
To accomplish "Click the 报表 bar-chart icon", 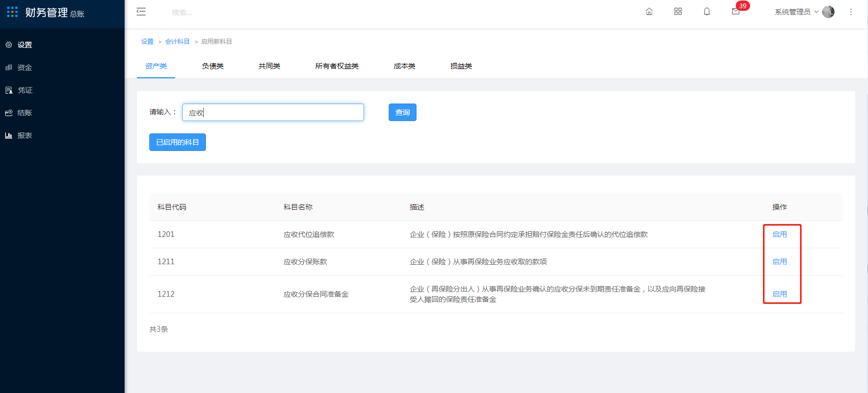I will [9, 135].
